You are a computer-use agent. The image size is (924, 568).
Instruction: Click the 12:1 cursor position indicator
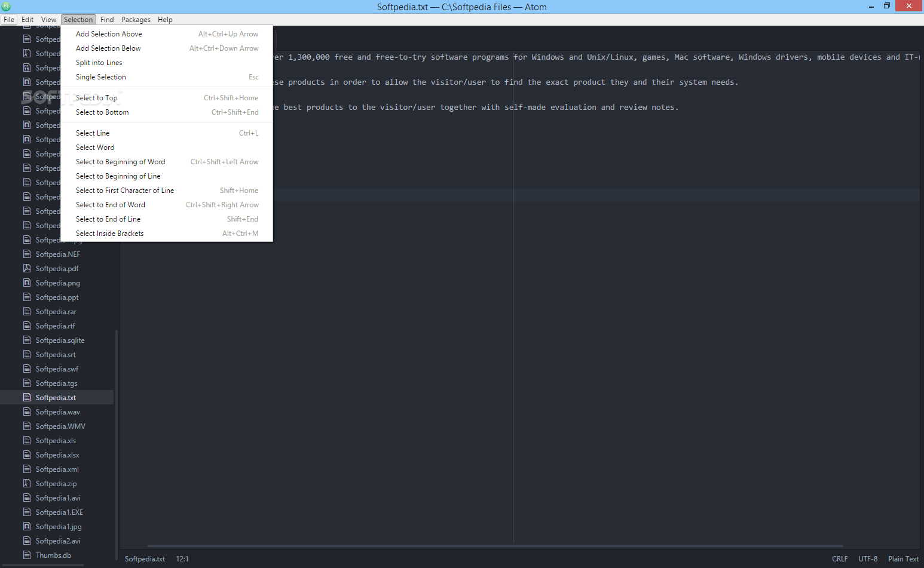point(182,559)
